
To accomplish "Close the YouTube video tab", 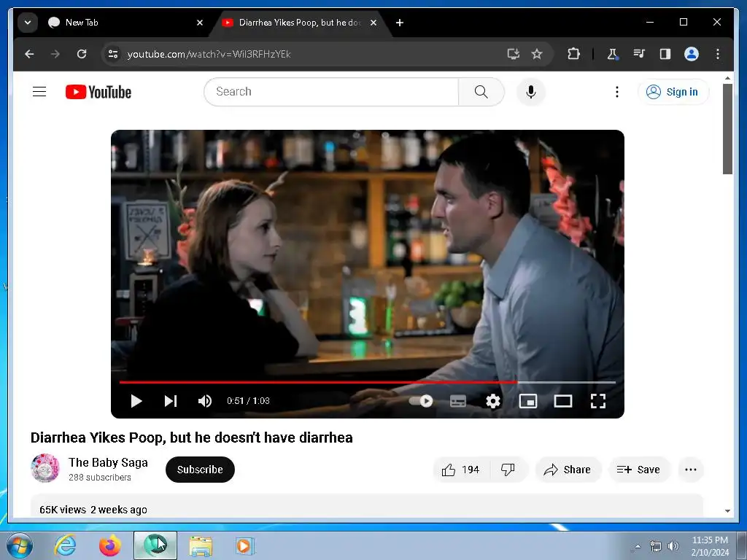I will point(373,23).
